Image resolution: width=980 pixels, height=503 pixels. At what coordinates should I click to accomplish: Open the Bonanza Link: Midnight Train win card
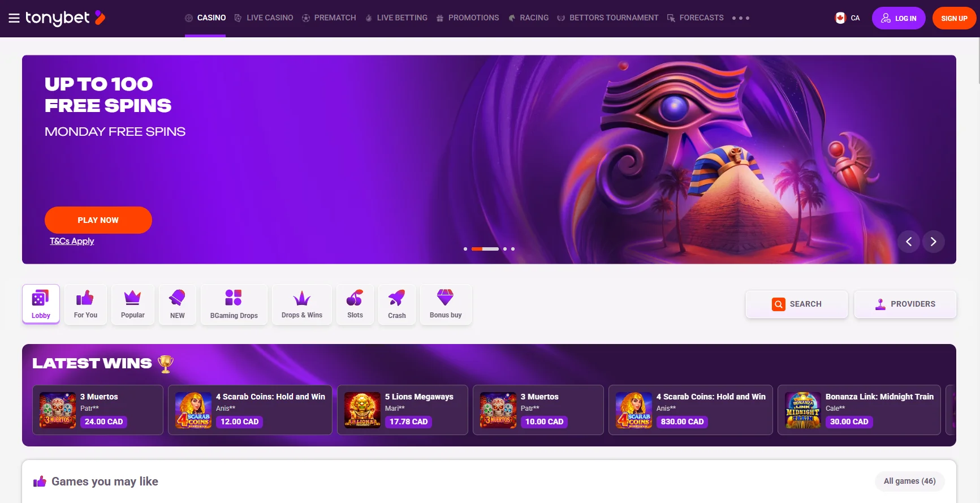coord(860,410)
